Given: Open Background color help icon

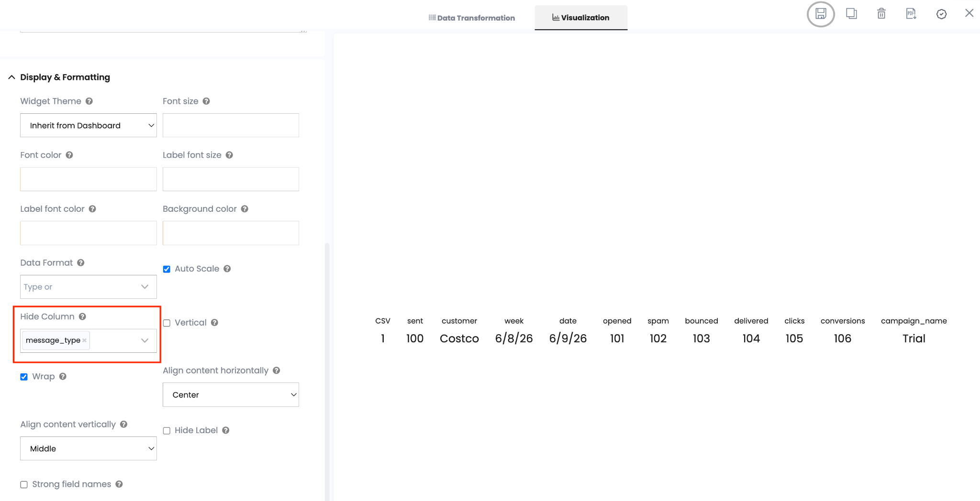Looking at the screenshot, I should tap(245, 209).
